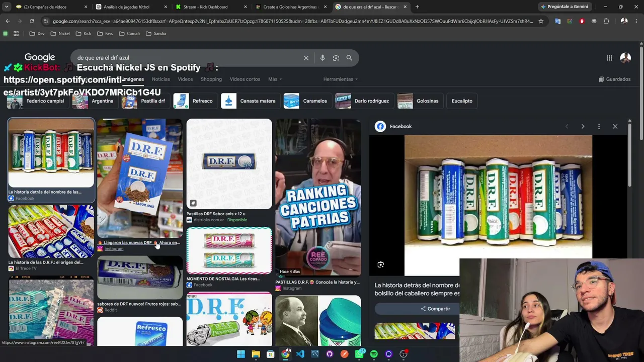Close the Facebook image preview panel

coord(615,126)
